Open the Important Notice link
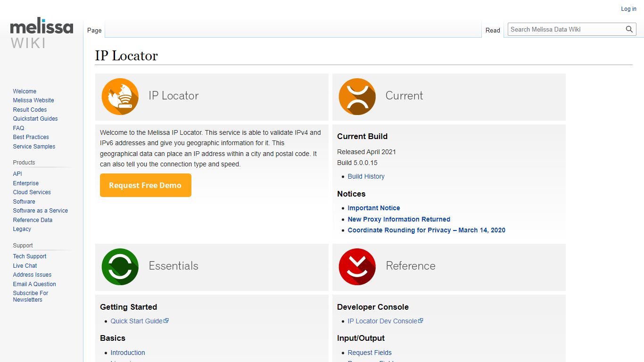 click(x=374, y=208)
